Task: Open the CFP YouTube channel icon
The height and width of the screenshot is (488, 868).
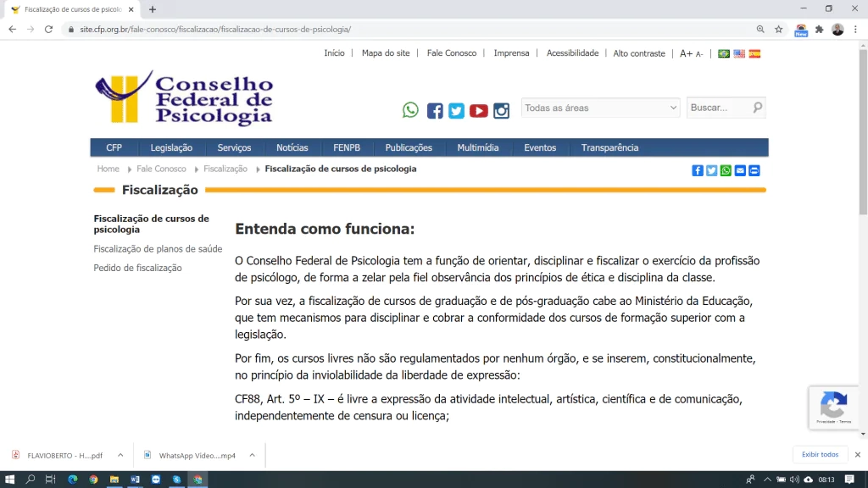Action: (x=479, y=111)
